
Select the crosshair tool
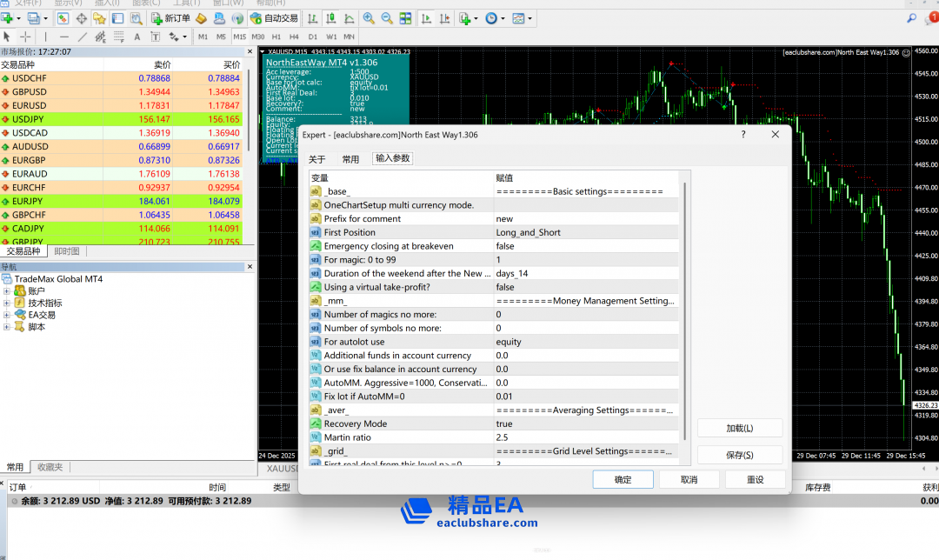pos(25,37)
